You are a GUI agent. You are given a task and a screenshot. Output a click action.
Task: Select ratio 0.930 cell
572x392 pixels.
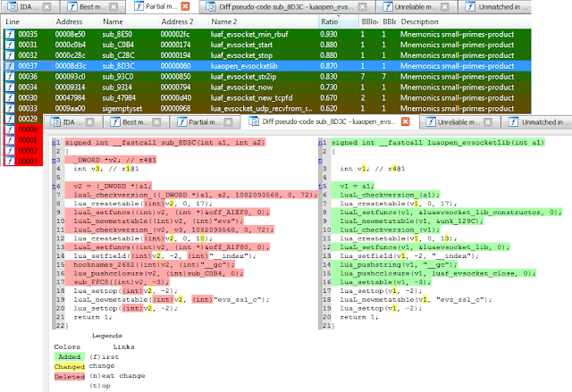tap(329, 34)
